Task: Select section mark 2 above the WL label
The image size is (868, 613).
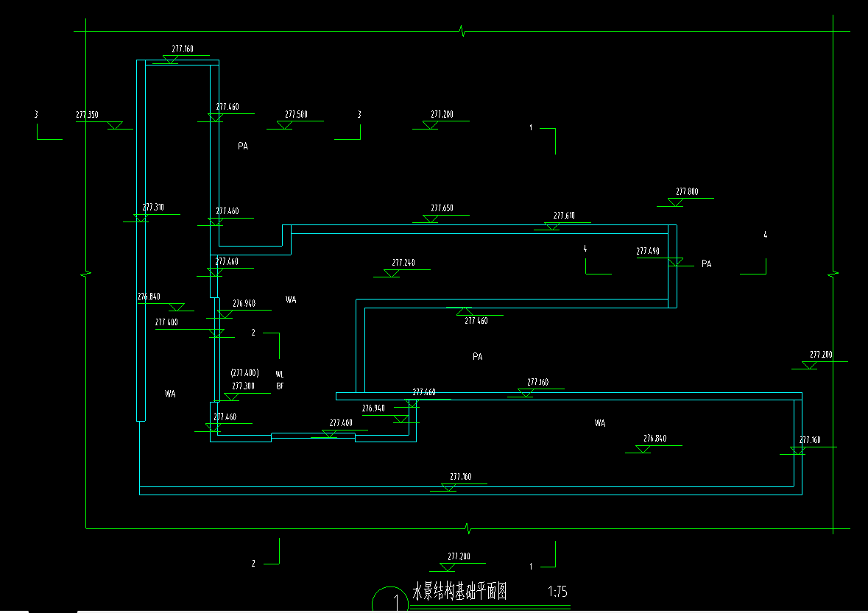Action: point(253,333)
